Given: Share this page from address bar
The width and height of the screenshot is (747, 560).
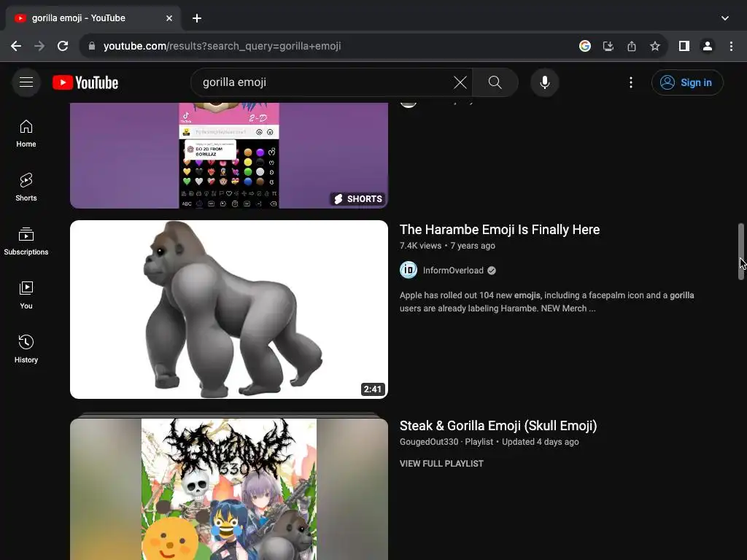Looking at the screenshot, I should click(x=631, y=46).
